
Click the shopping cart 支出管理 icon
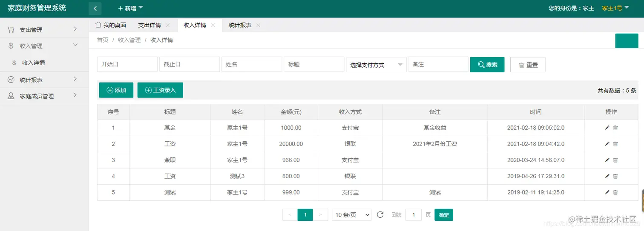point(11,30)
